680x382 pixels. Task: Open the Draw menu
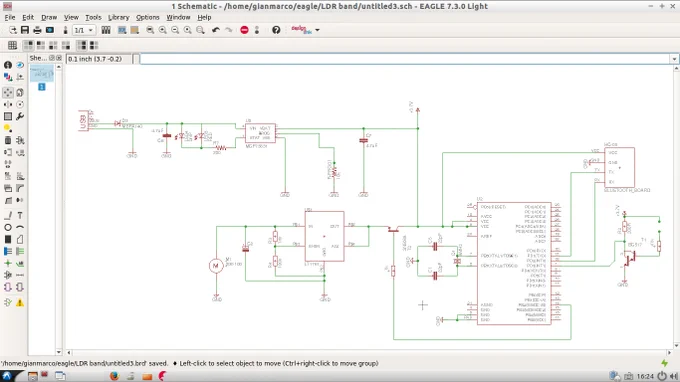click(x=49, y=17)
